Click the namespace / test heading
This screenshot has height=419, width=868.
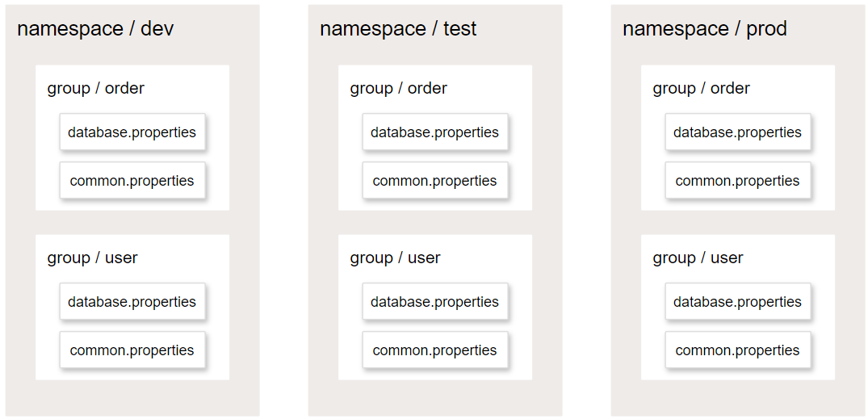point(398,29)
